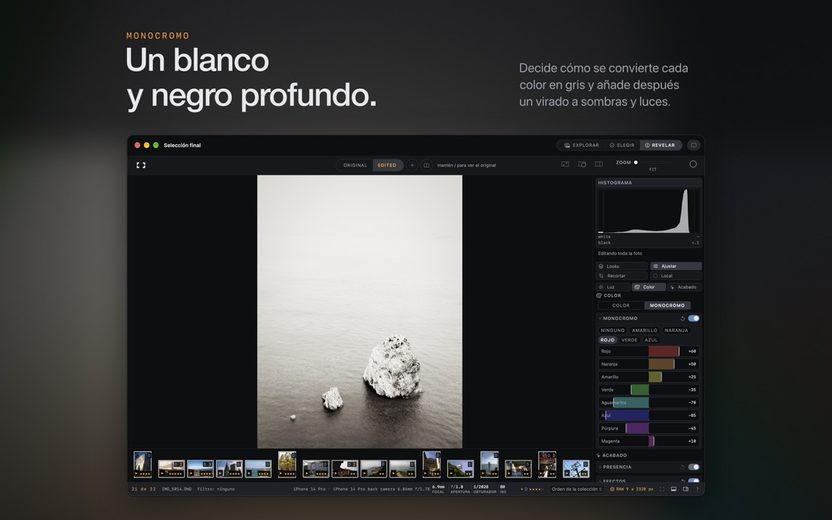Click the macOS close window red button

[x=137, y=145]
